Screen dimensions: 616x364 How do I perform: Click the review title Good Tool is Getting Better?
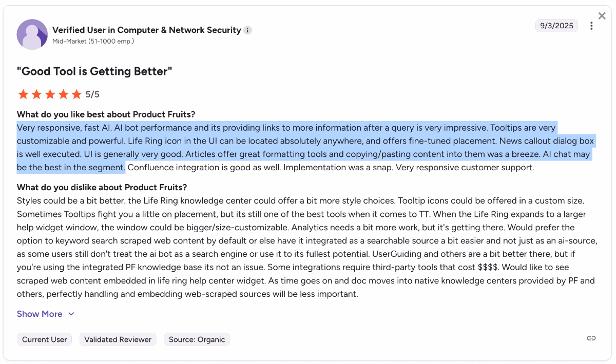point(95,71)
